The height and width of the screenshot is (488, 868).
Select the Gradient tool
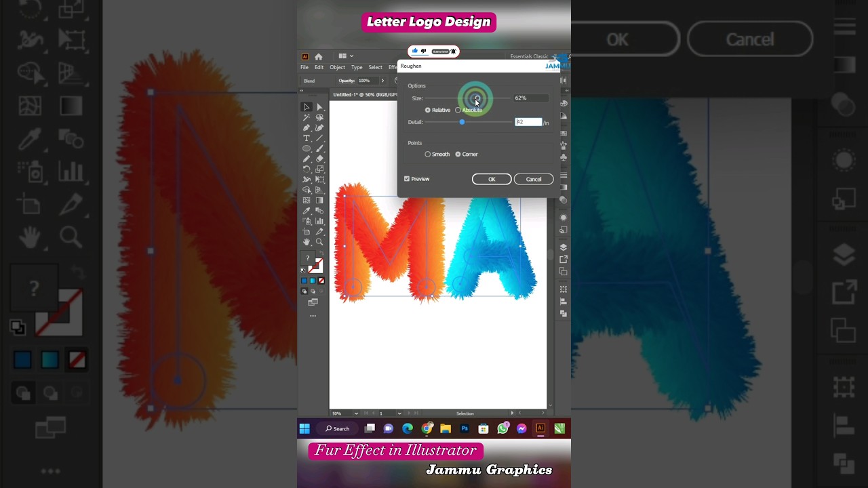[319, 200]
